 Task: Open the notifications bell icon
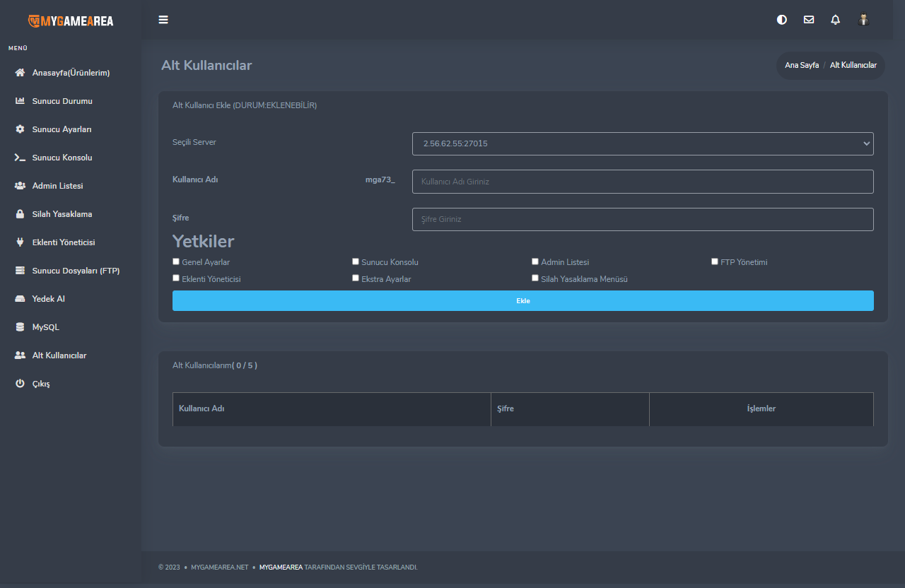pos(836,20)
